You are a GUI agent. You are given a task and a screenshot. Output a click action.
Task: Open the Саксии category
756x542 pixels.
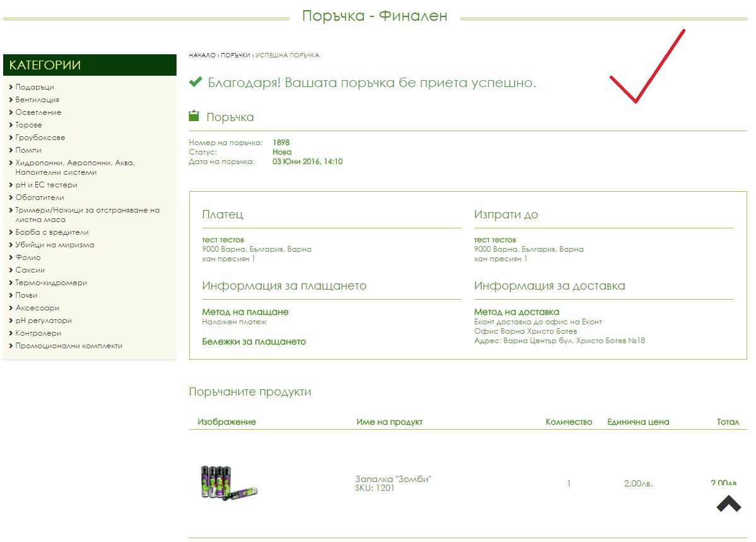pyautogui.click(x=30, y=270)
